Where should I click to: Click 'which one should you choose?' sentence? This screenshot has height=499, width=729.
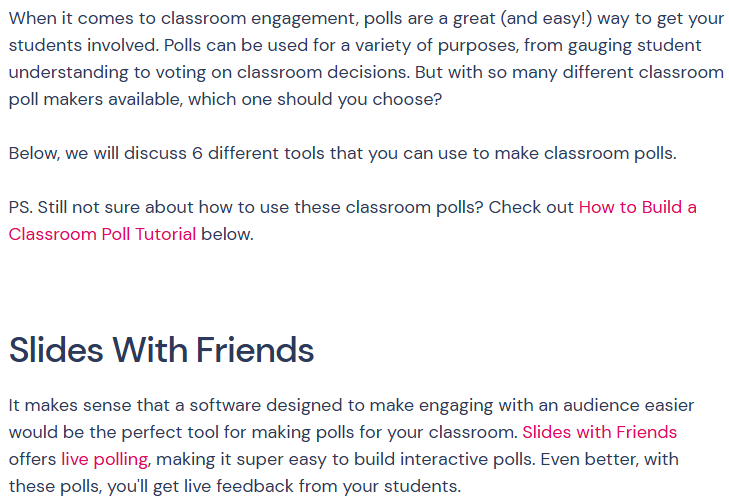(315, 100)
